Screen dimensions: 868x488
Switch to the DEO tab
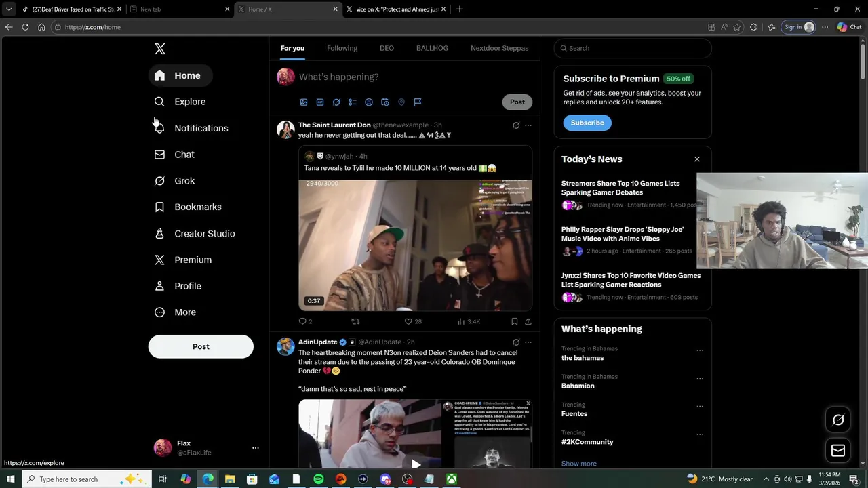[387, 48]
